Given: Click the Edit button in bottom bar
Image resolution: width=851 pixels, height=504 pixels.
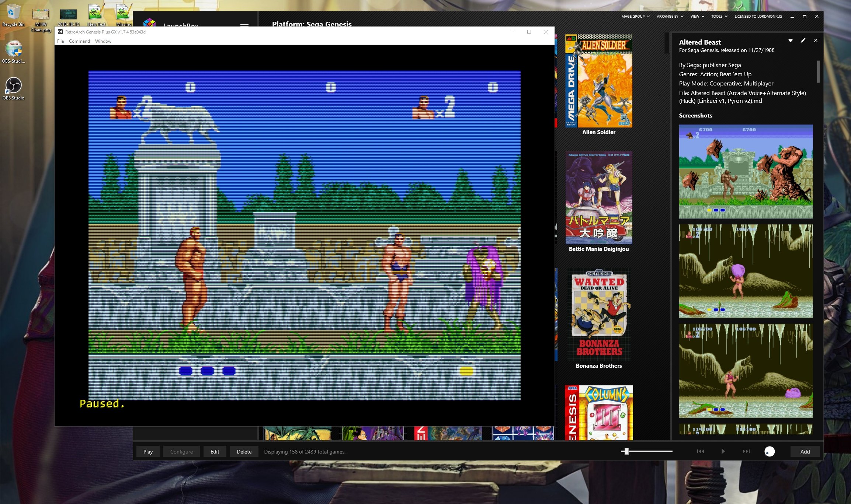Looking at the screenshot, I should [x=215, y=452].
